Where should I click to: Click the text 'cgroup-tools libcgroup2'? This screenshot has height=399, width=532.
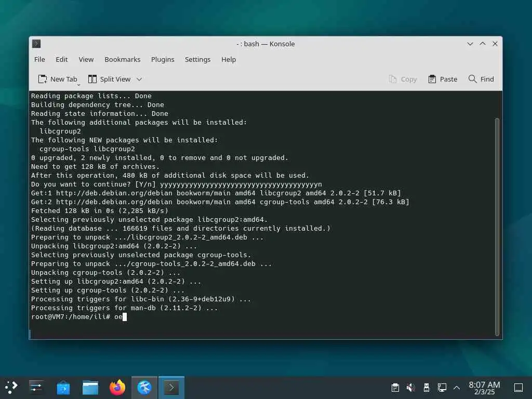pyautogui.click(x=87, y=149)
